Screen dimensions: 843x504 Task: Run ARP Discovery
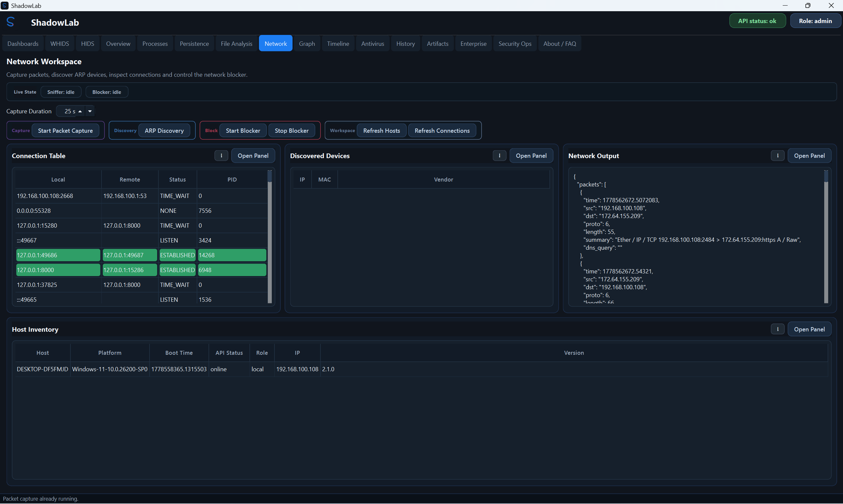pos(164,131)
